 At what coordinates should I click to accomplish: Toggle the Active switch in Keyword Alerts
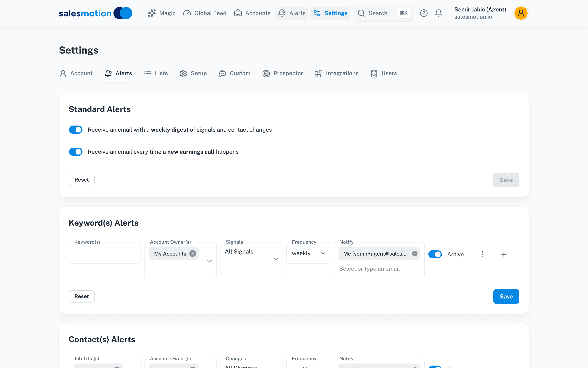point(435,254)
